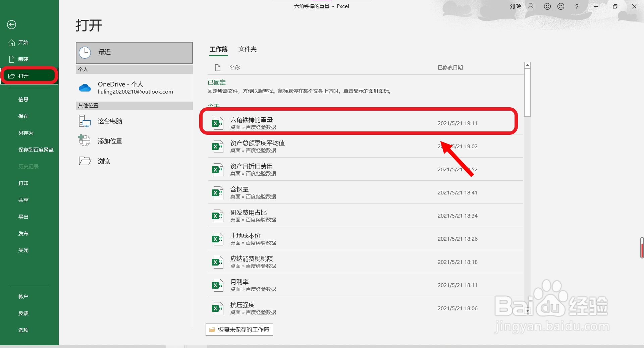This screenshot has width=644, height=348.
Task: Open the 开始 home page
Action: 23,42
